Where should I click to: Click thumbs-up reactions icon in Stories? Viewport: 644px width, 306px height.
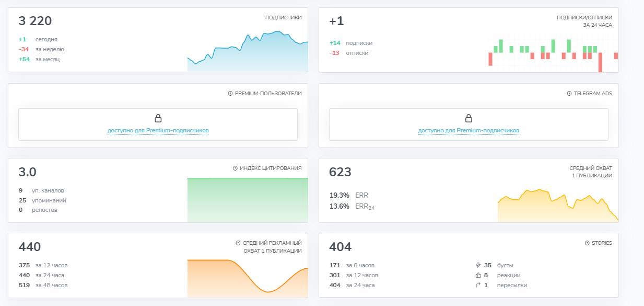[x=478, y=275]
